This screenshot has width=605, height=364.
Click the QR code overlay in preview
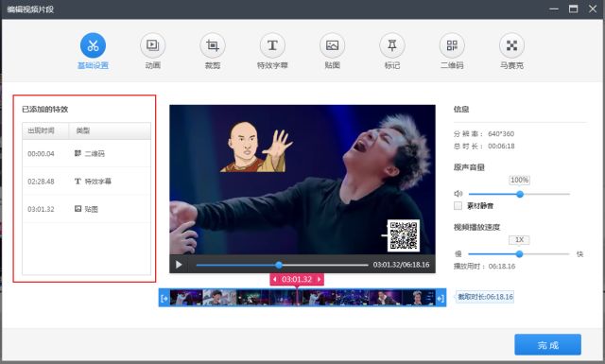pyautogui.click(x=404, y=235)
